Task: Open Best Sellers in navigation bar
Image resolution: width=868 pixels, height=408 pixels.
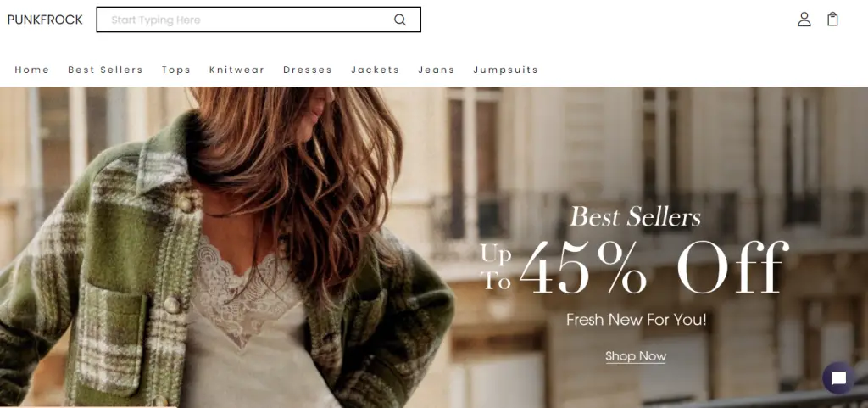Action: (105, 70)
